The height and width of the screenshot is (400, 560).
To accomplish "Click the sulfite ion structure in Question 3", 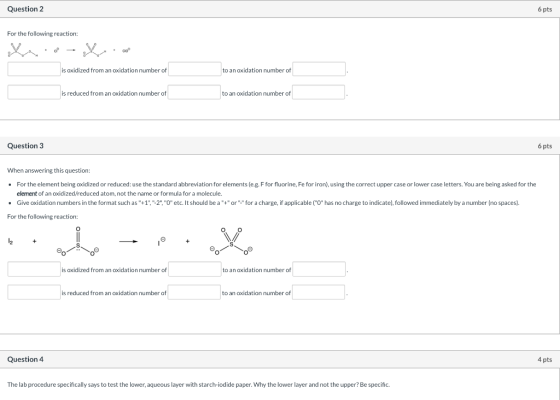I will (x=78, y=241).
